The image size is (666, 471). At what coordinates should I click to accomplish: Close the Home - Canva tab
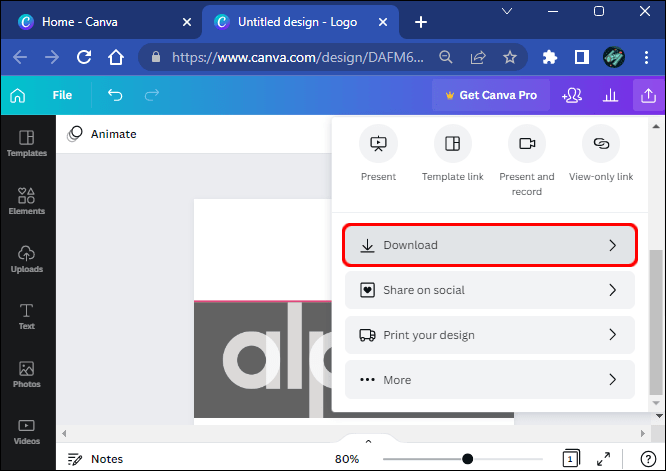(186, 22)
